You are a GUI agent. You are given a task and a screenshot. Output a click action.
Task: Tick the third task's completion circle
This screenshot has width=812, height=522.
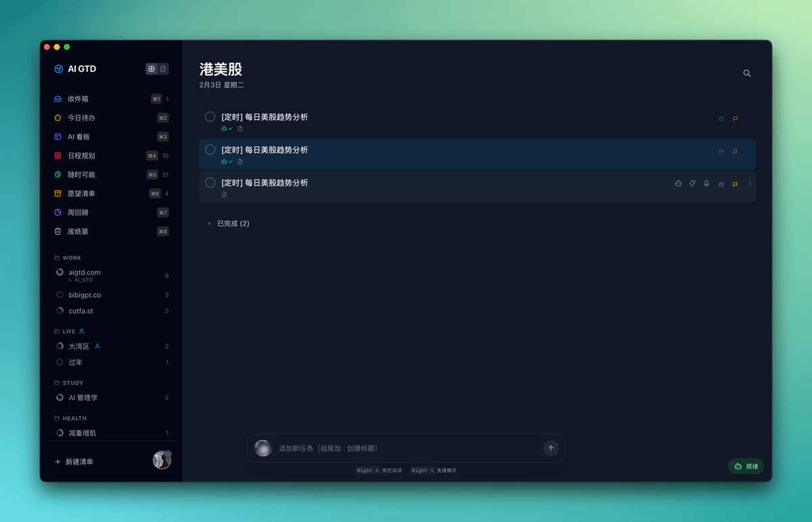210,183
